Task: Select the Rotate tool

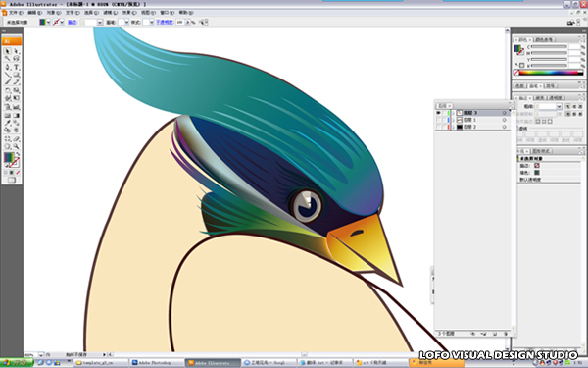Action: click(x=7, y=90)
